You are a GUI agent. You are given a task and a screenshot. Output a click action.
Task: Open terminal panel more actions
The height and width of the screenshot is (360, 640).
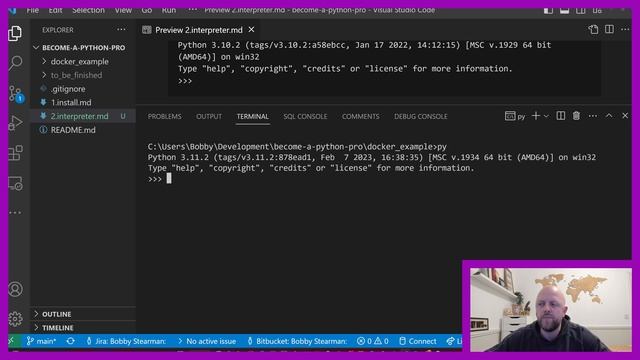click(593, 116)
